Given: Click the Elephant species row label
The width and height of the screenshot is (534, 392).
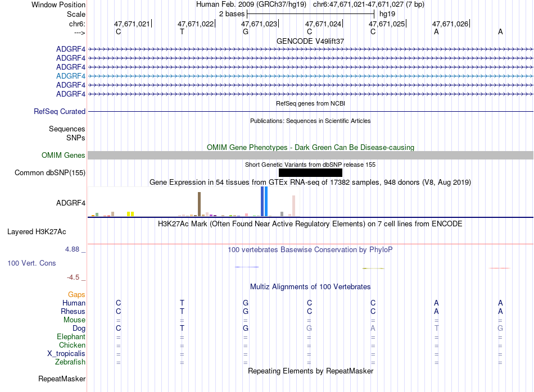Looking at the screenshot, I should pos(71,336).
